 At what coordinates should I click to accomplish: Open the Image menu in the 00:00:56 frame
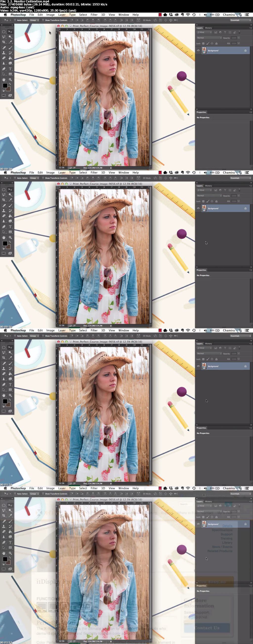click(x=50, y=172)
